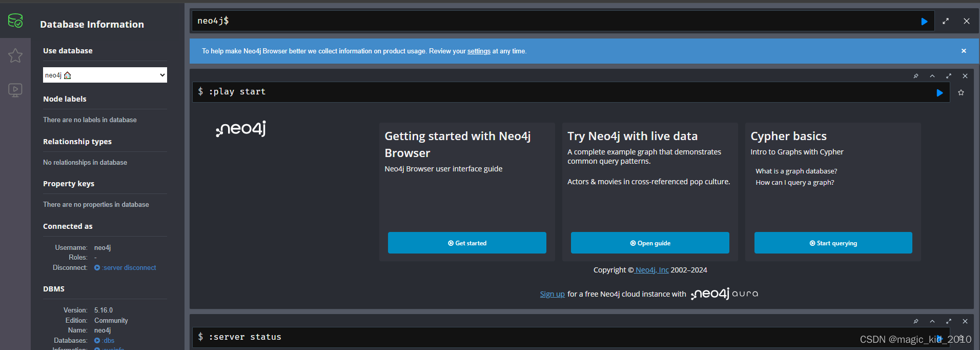Click the neo4j logo in the guide
This screenshot has height=350, width=980.
click(x=241, y=129)
